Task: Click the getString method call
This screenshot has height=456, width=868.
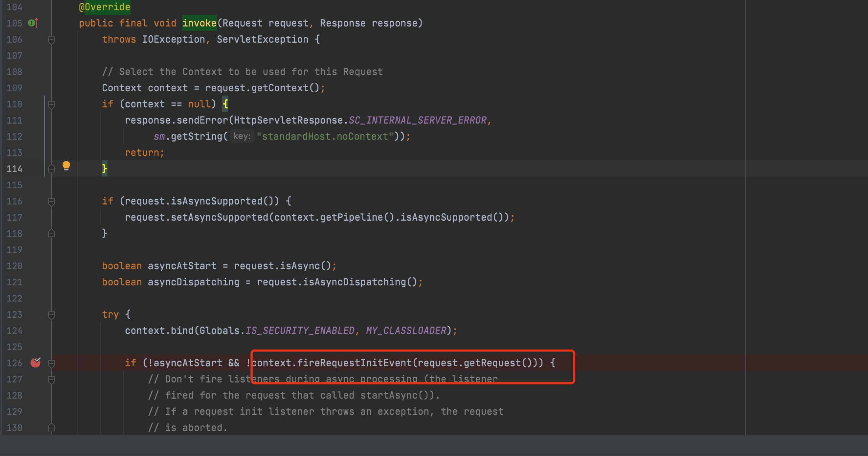Action: point(196,136)
